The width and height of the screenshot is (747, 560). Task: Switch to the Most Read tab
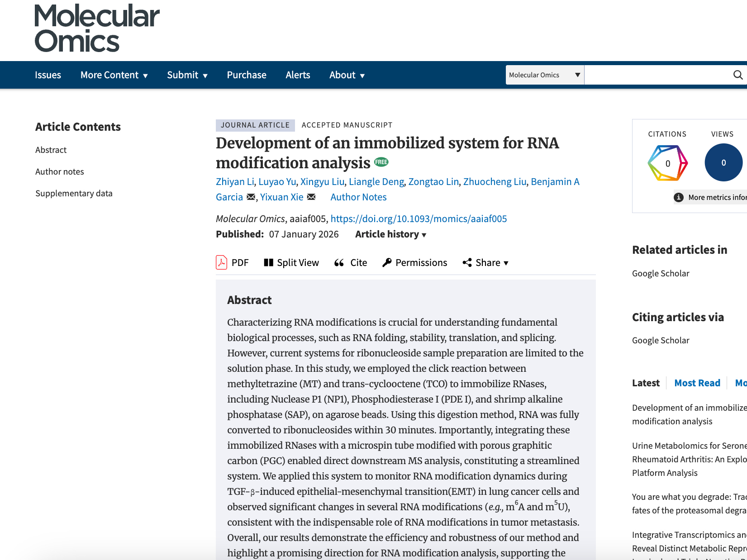pos(697,383)
